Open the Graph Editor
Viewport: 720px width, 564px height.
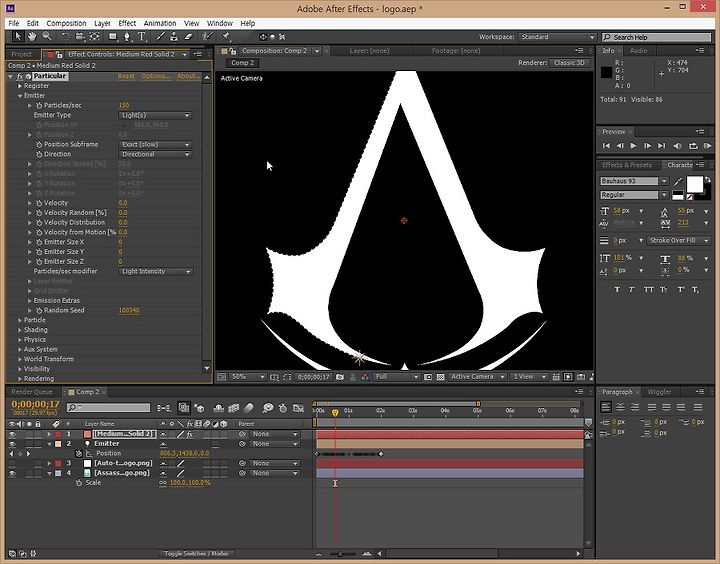298,408
